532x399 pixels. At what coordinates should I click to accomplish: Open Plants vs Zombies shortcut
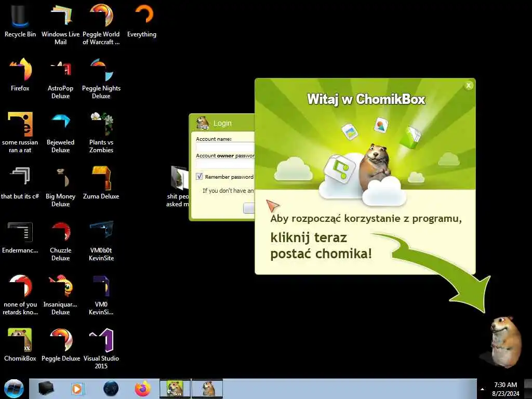(x=101, y=132)
